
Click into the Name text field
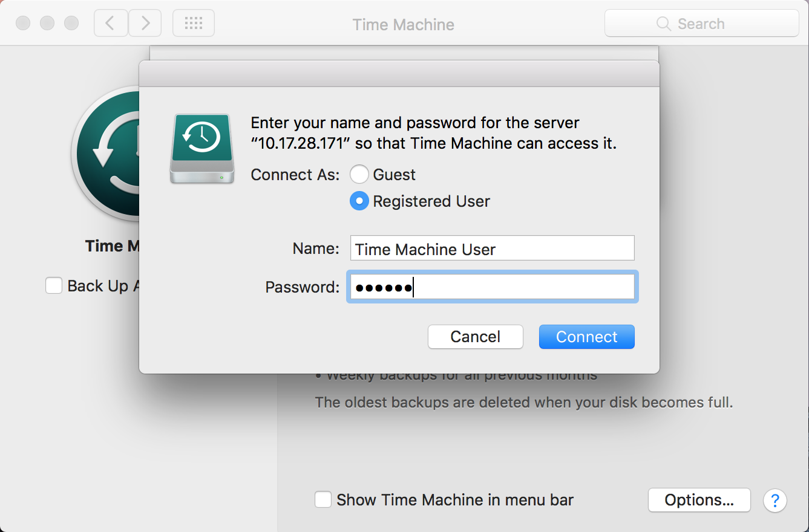(x=493, y=248)
